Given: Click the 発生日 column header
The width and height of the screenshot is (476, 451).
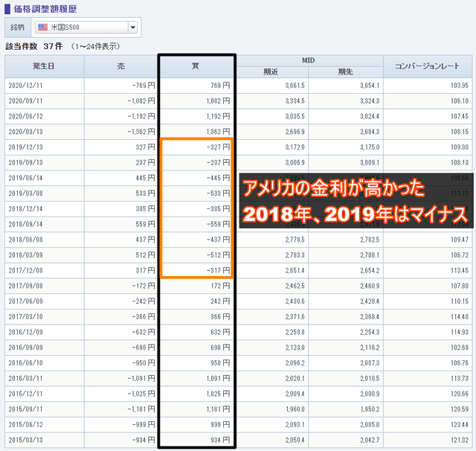Looking at the screenshot, I should point(44,66).
